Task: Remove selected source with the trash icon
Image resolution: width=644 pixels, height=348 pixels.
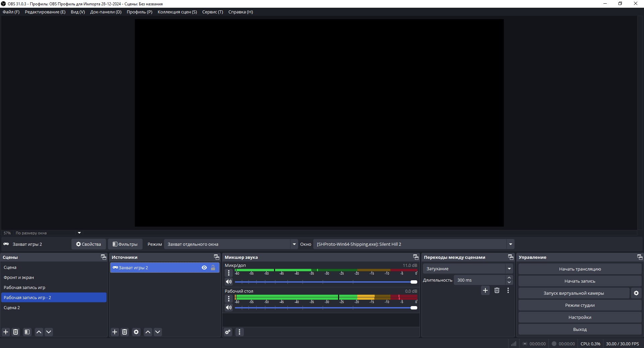Action: (x=124, y=332)
